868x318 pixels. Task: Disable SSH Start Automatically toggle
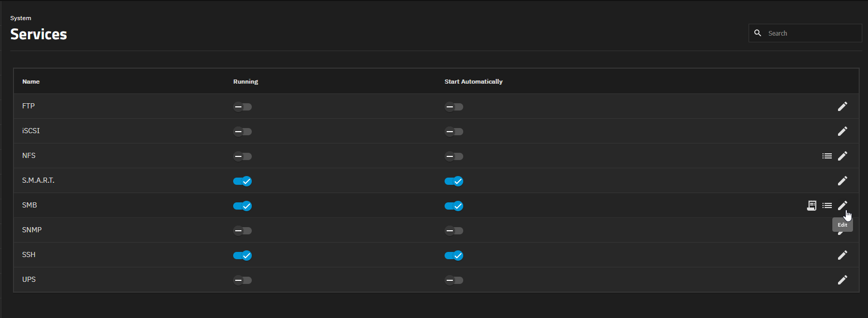(453, 256)
